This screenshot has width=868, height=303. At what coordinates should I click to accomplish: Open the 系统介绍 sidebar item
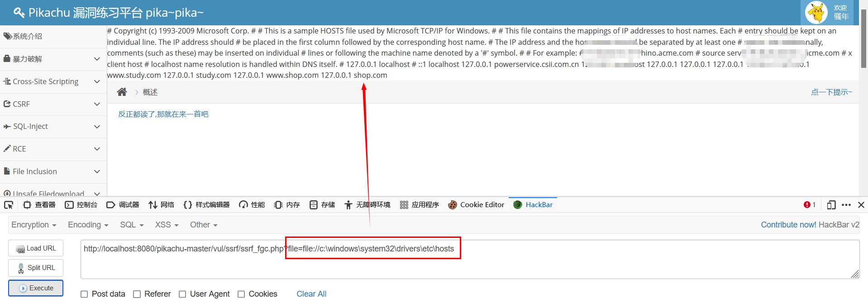pyautogui.click(x=53, y=36)
